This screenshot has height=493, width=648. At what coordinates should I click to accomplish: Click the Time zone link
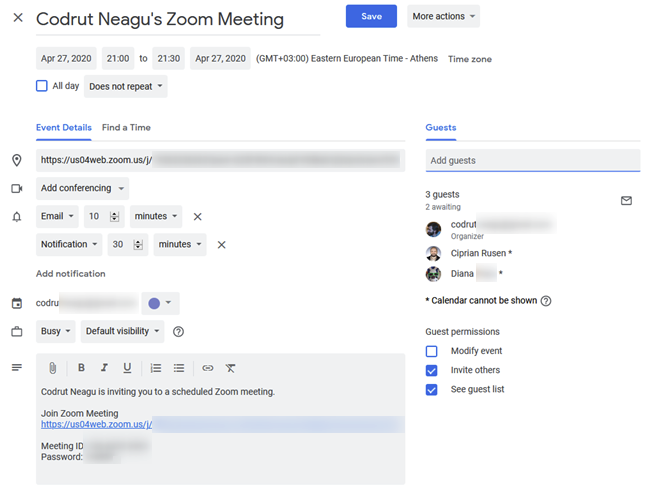pos(470,59)
